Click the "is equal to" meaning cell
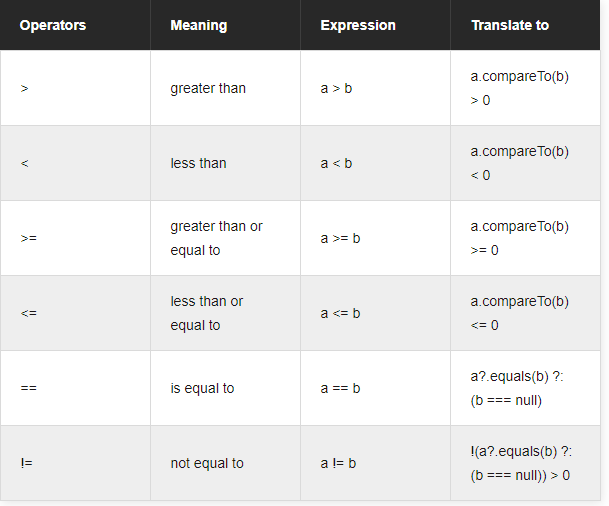 point(202,388)
